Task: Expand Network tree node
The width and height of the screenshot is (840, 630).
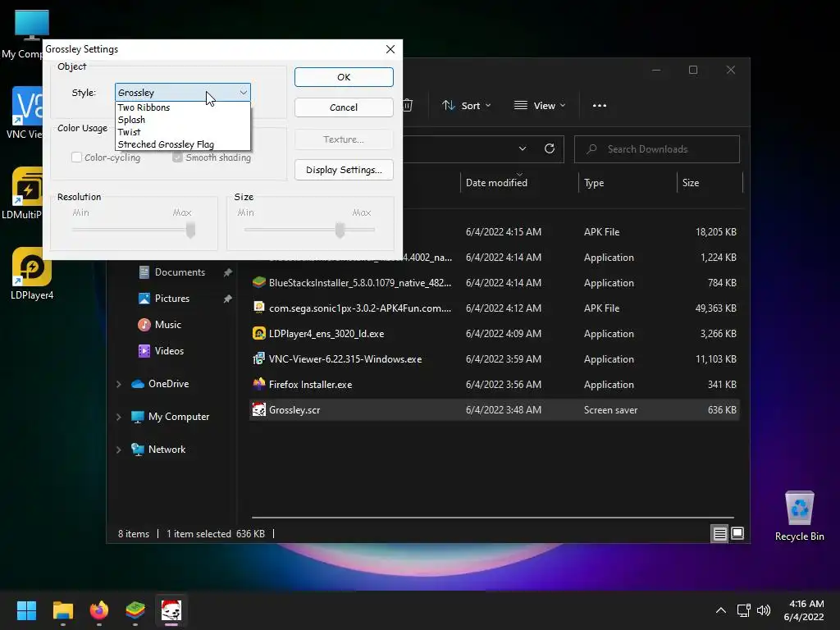Action: coord(118,450)
